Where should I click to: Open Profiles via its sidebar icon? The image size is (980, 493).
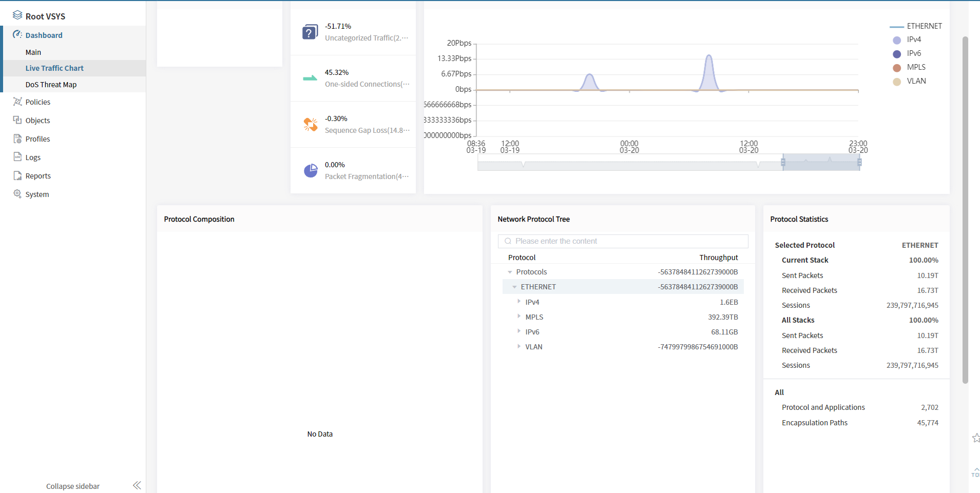coord(17,139)
